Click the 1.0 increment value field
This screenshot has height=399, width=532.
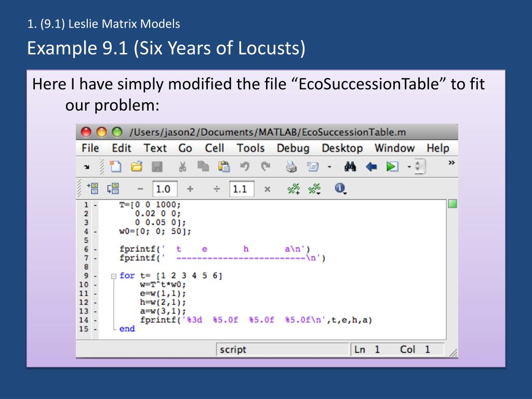point(165,189)
